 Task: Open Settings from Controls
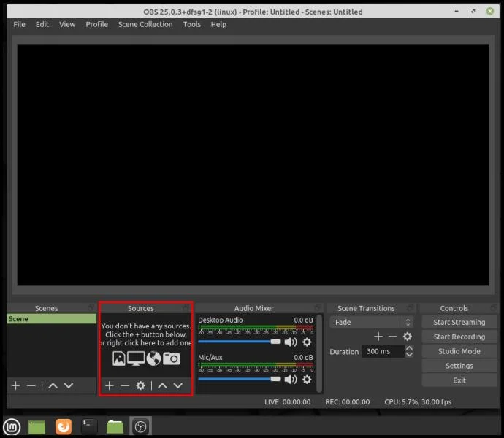pos(459,366)
